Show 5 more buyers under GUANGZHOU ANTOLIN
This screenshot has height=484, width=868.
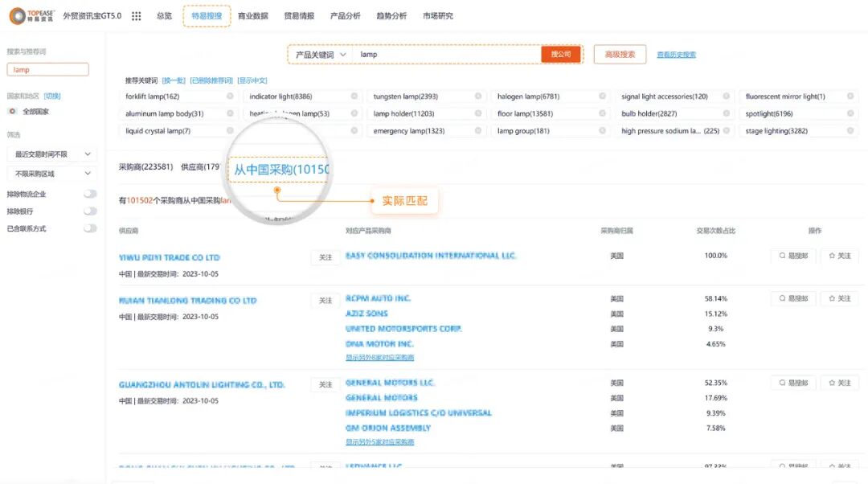pos(379,442)
